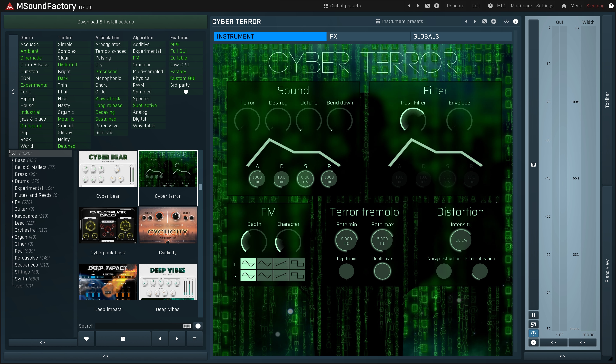Click the clear search minus icon
The image size is (616, 364).
point(198,326)
